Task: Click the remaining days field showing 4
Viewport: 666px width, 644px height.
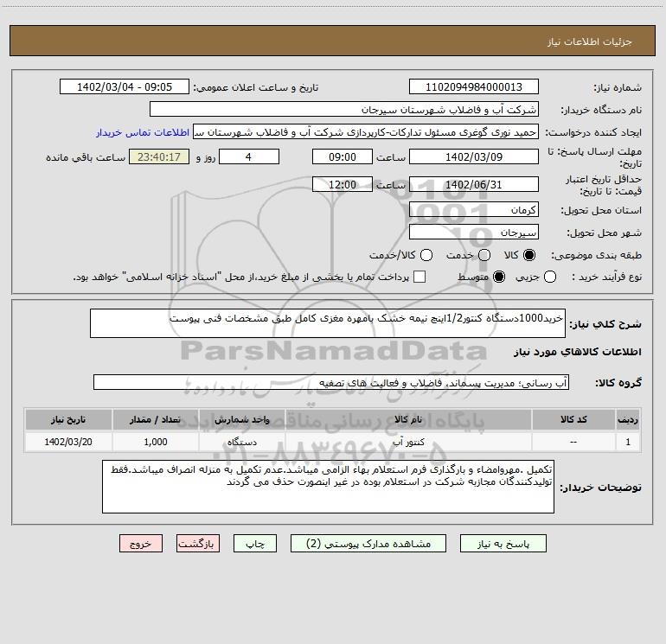Action: pyautogui.click(x=249, y=156)
